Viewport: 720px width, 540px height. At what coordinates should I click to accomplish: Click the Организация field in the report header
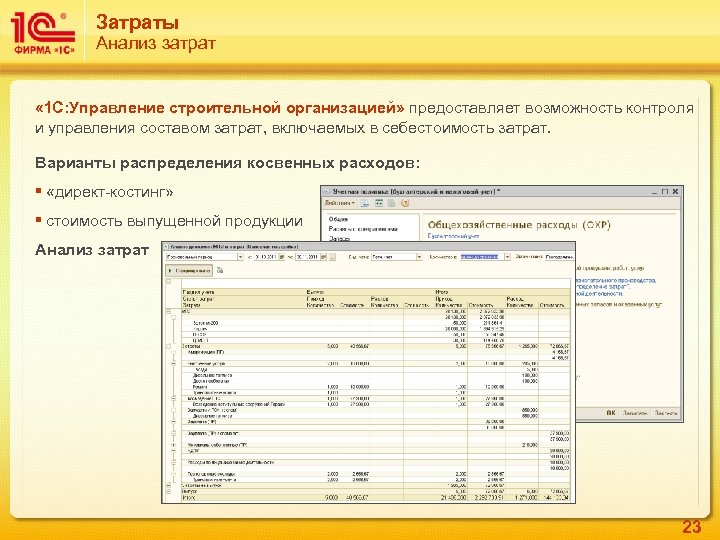point(559,257)
